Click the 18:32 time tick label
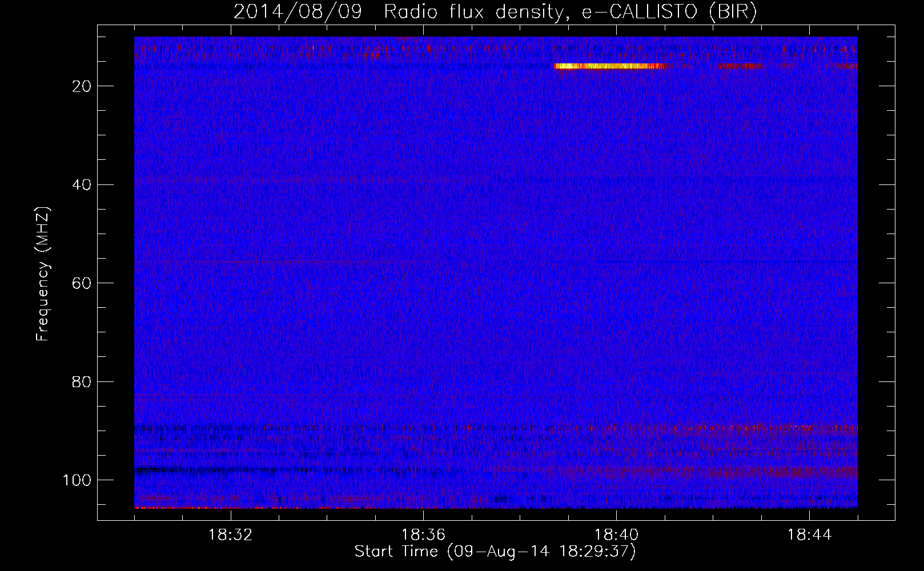The image size is (924, 571). tap(230, 535)
